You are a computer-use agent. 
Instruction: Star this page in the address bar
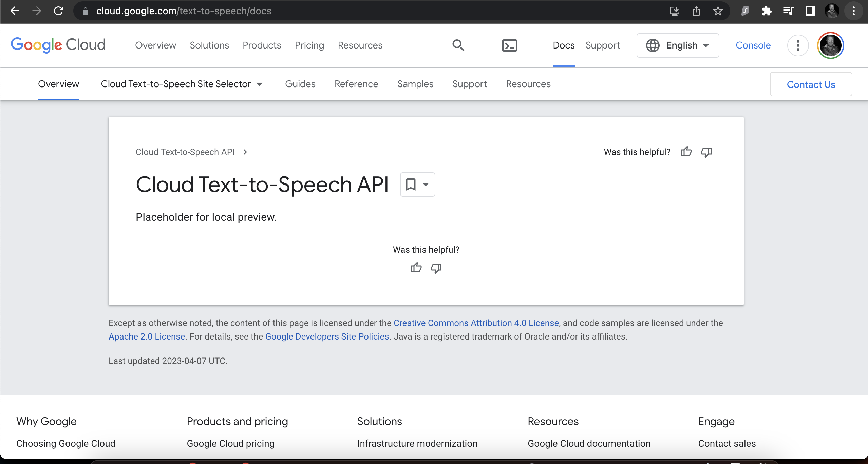click(718, 11)
